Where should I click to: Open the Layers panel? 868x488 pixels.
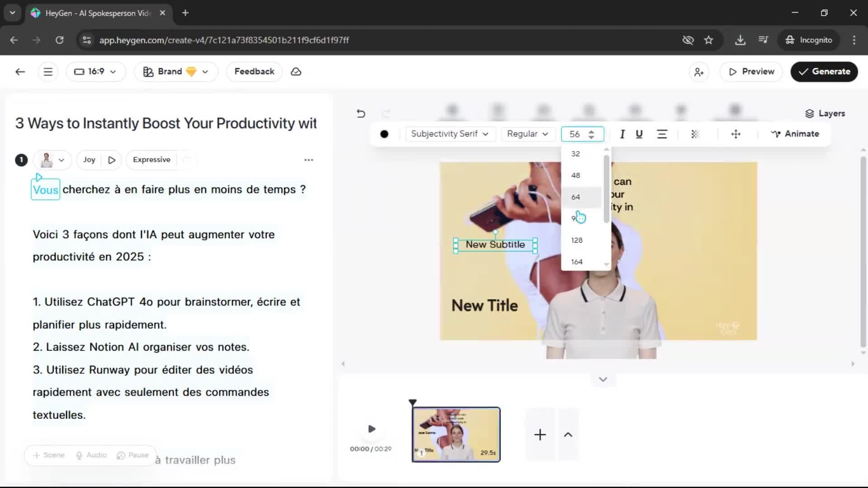tap(825, 113)
